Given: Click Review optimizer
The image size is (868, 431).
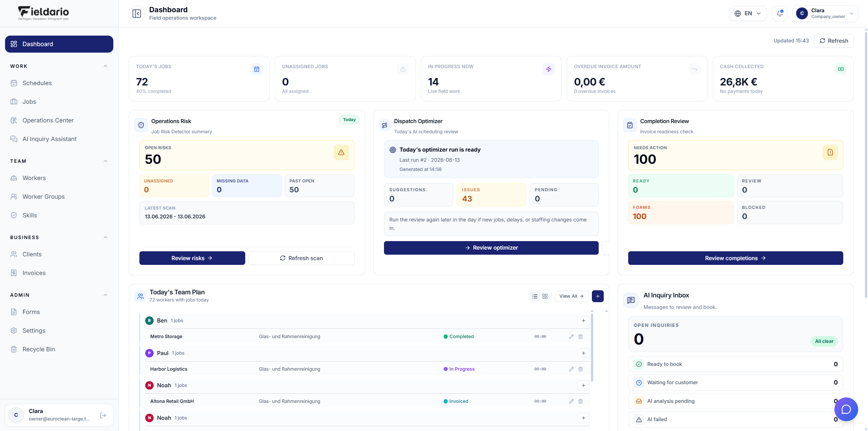Looking at the screenshot, I should point(491,248).
